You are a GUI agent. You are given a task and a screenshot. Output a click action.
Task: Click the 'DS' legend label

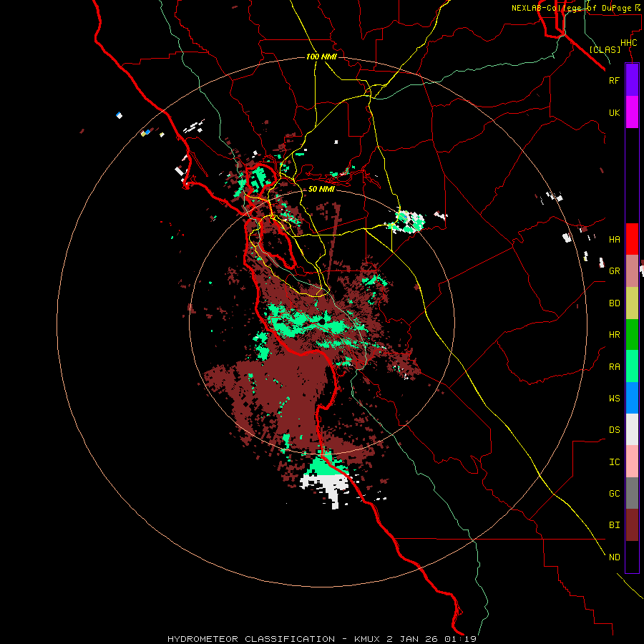[x=614, y=430]
